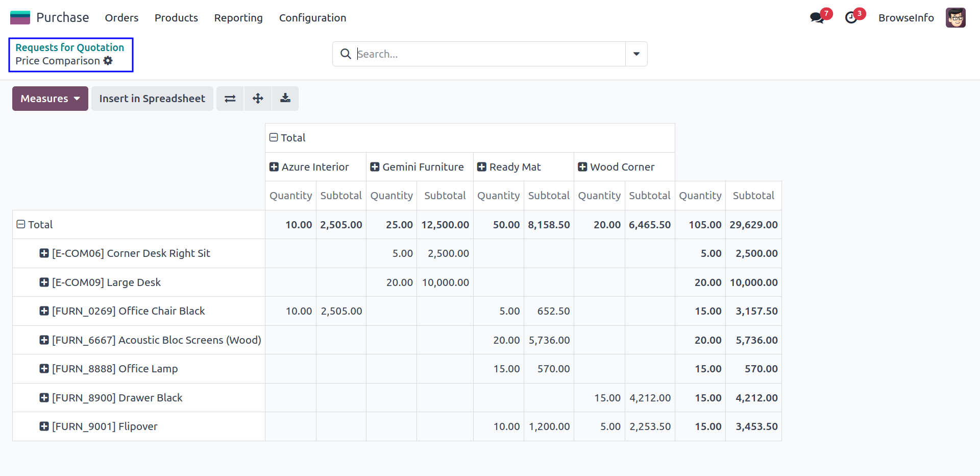Go back to Requests for Quotation
980x476 pixels.
point(70,47)
